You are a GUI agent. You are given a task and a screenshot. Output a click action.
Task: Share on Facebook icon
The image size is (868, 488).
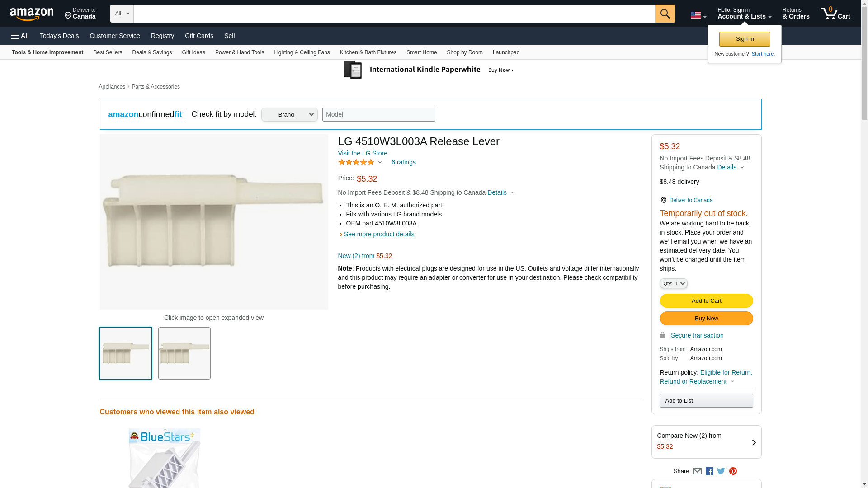709,471
